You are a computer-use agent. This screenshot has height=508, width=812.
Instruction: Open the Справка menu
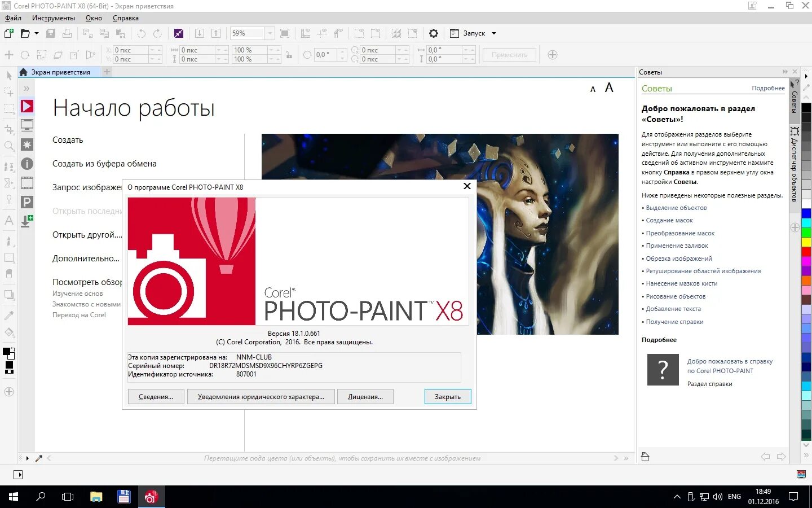(x=126, y=18)
